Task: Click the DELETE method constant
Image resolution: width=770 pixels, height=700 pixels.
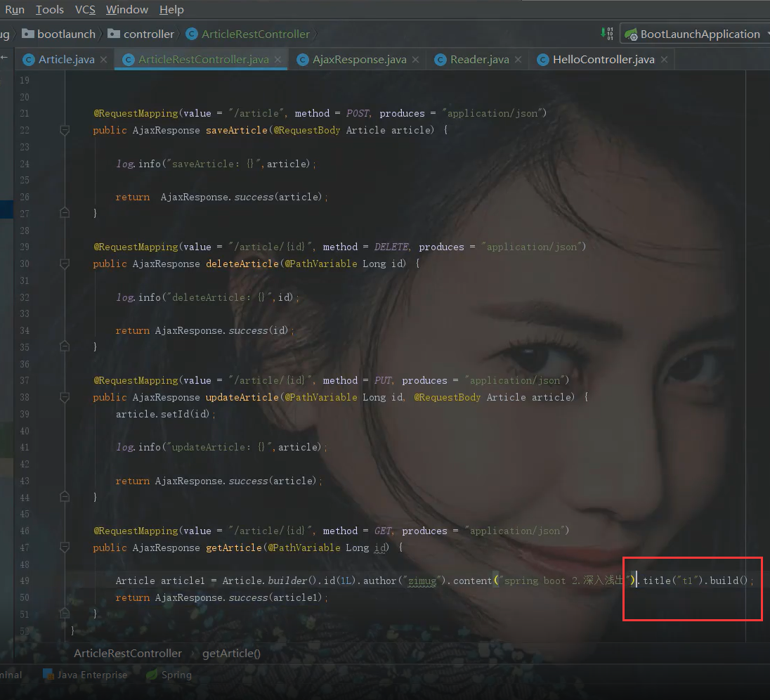Action: pos(391,247)
